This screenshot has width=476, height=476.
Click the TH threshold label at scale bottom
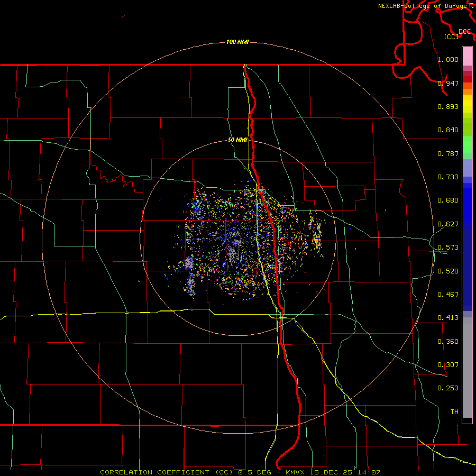tap(454, 412)
